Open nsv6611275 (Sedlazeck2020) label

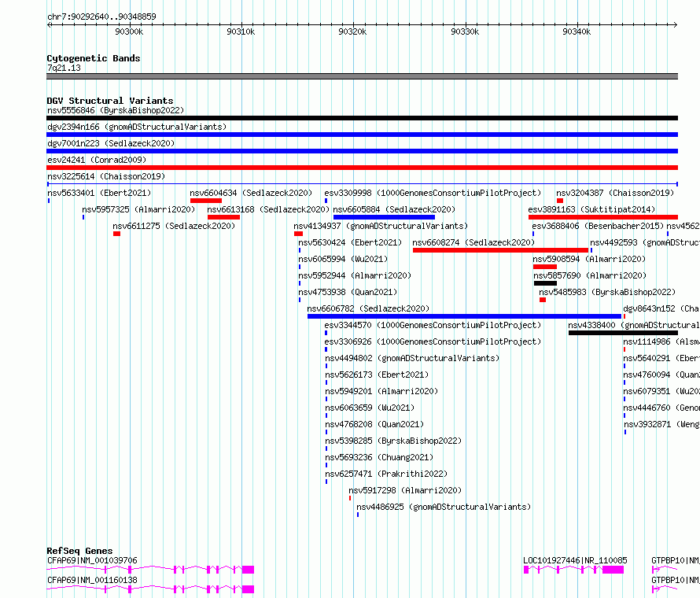tap(174, 226)
